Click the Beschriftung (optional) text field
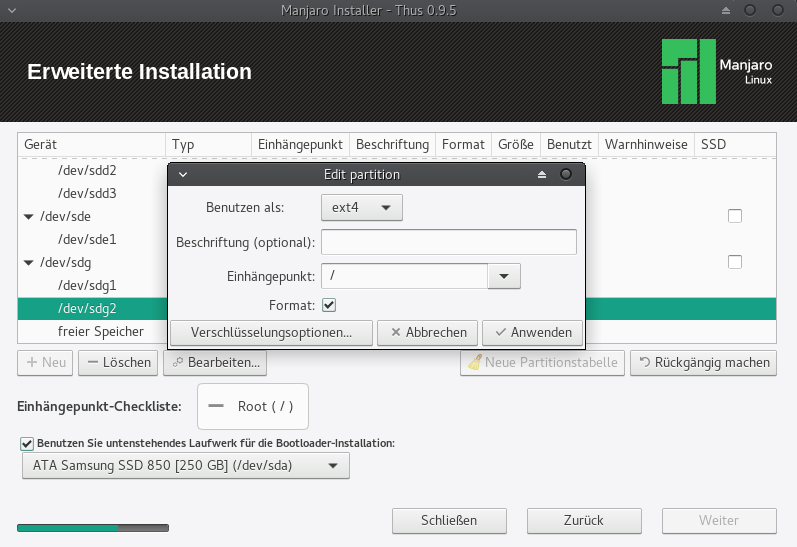 point(448,242)
